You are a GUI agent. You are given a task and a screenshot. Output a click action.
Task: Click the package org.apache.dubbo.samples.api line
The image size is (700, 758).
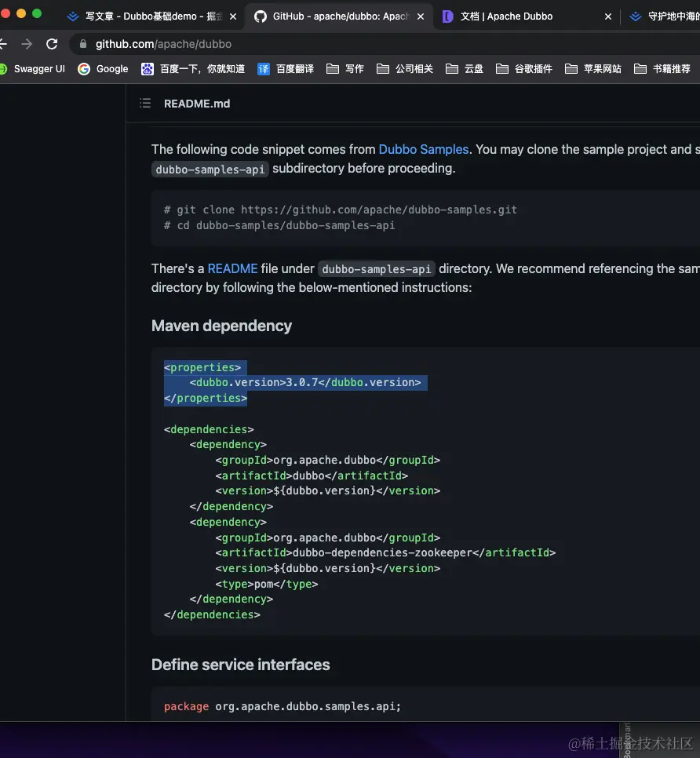[x=283, y=706]
